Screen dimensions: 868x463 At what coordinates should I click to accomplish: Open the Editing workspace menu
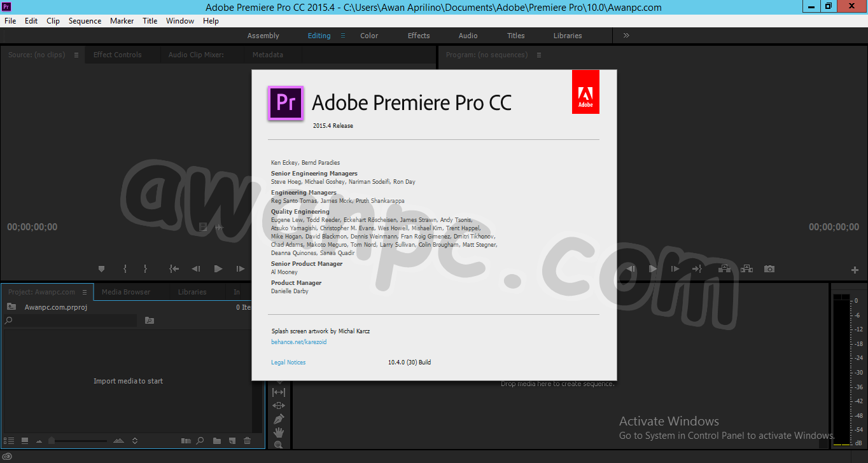[x=343, y=36]
